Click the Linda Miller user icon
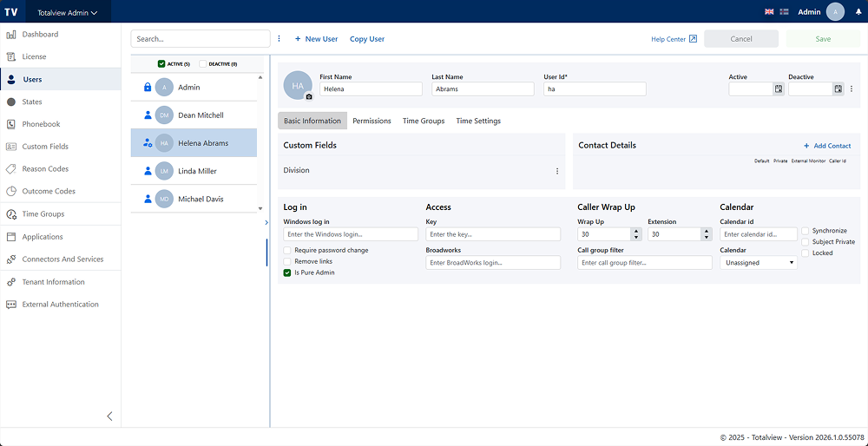The height and width of the screenshot is (446, 868). pos(148,171)
